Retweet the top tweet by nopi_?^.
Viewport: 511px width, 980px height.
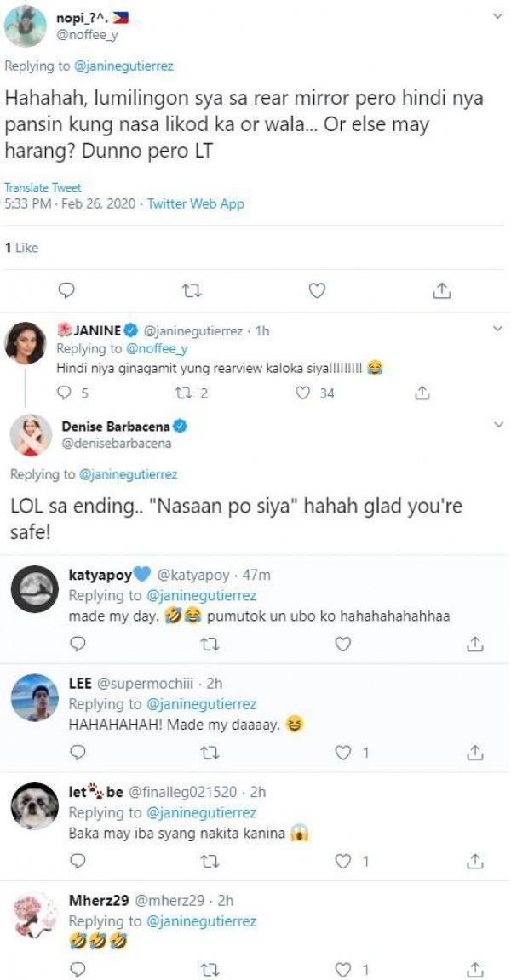[192, 291]
